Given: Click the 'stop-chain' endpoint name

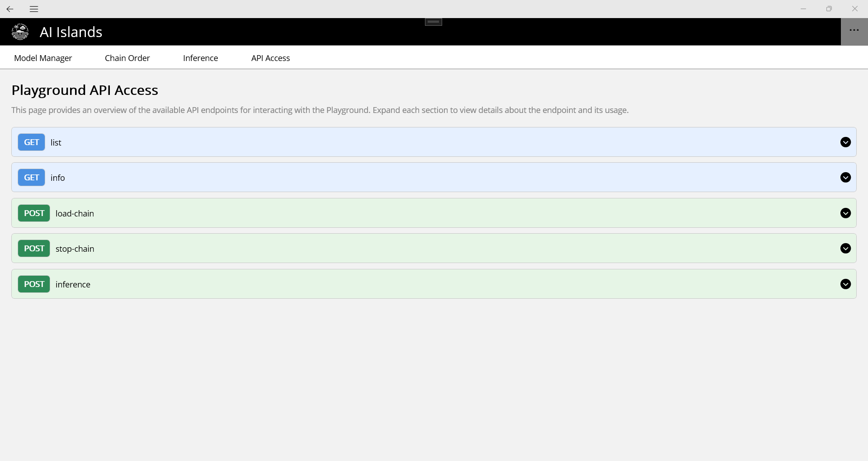Looking at the screenshot, I should [75, 249].
